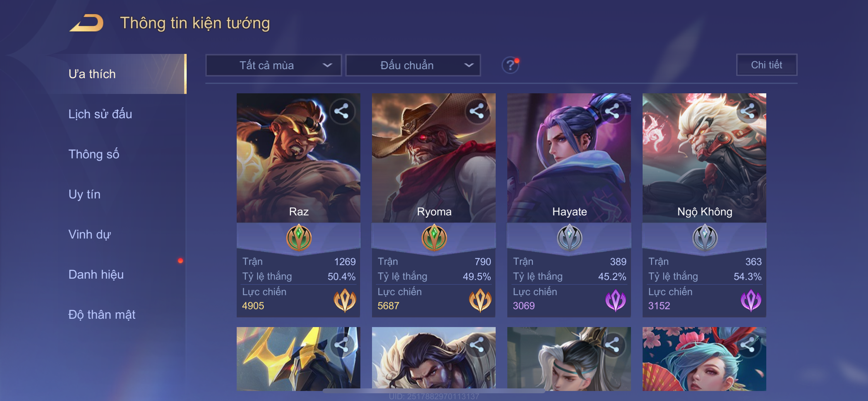Click the Chi tiết button
This screenshot has width=868, height=401.
click(x=767, y=65)
